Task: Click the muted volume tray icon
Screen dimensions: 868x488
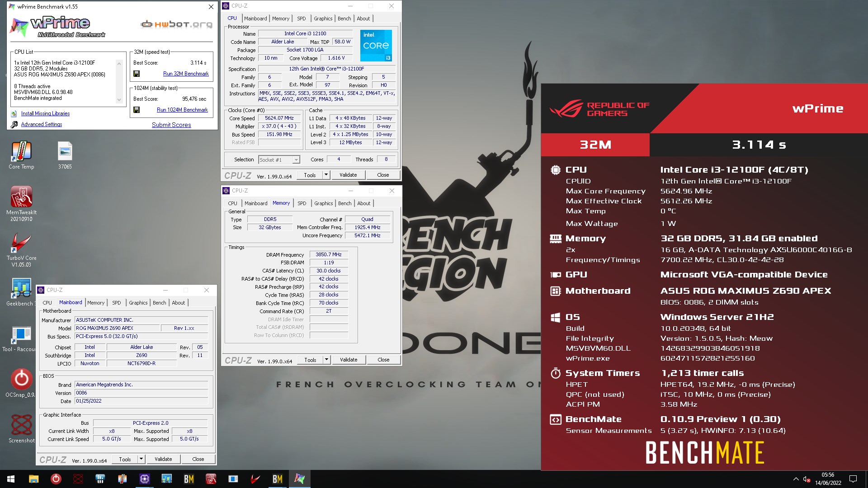Action: [x=806, y=479]
